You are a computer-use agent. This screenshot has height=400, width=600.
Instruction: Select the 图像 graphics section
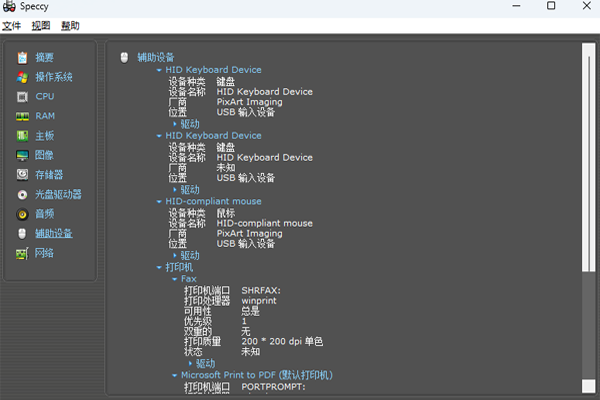[x=44, y=155]
